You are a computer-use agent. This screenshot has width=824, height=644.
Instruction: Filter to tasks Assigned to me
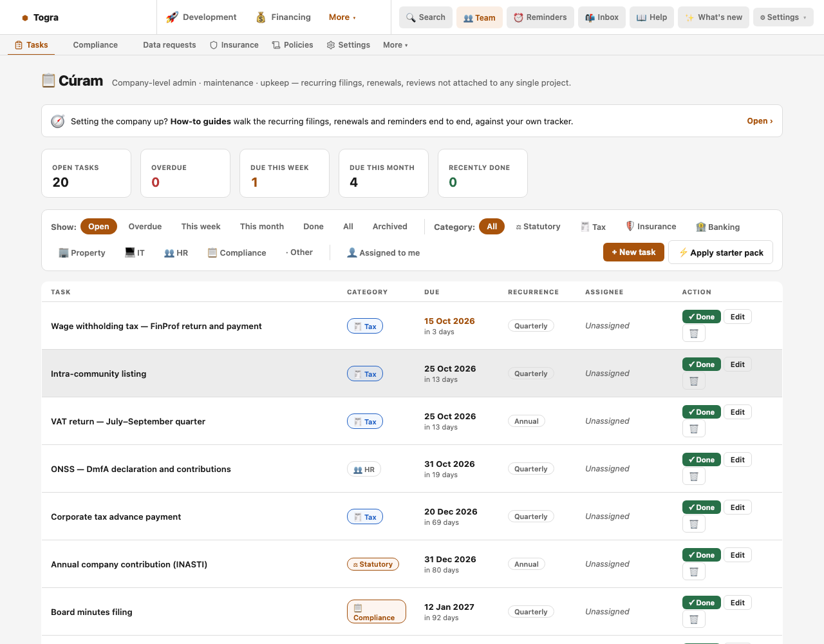tap(384, 253)
